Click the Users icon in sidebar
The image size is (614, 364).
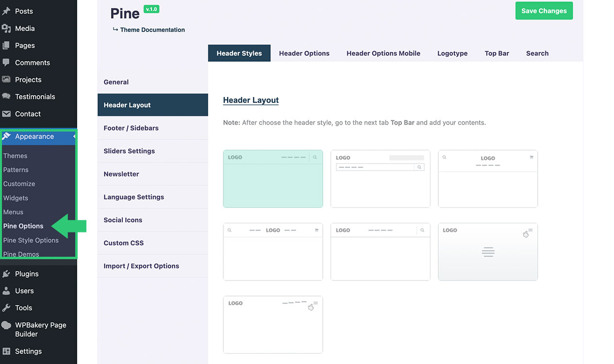coord(6,291)
